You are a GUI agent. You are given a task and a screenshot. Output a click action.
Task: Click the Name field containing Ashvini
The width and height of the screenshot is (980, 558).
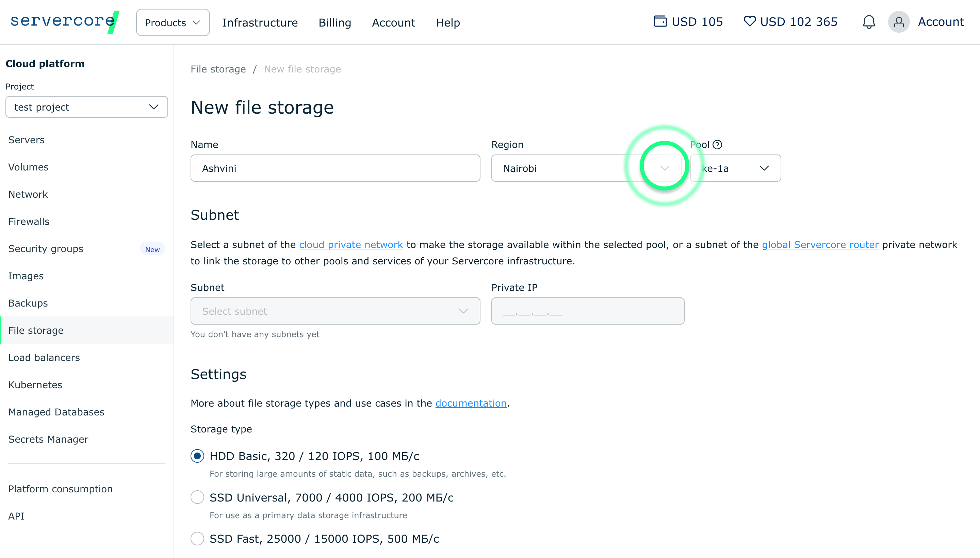pos(335,168)
